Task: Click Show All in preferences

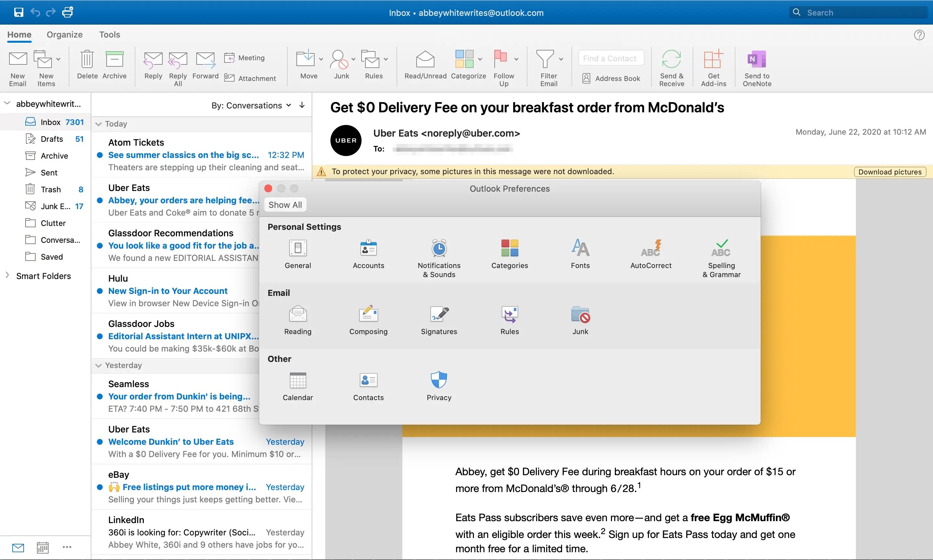Action: (x=285, y=205)
